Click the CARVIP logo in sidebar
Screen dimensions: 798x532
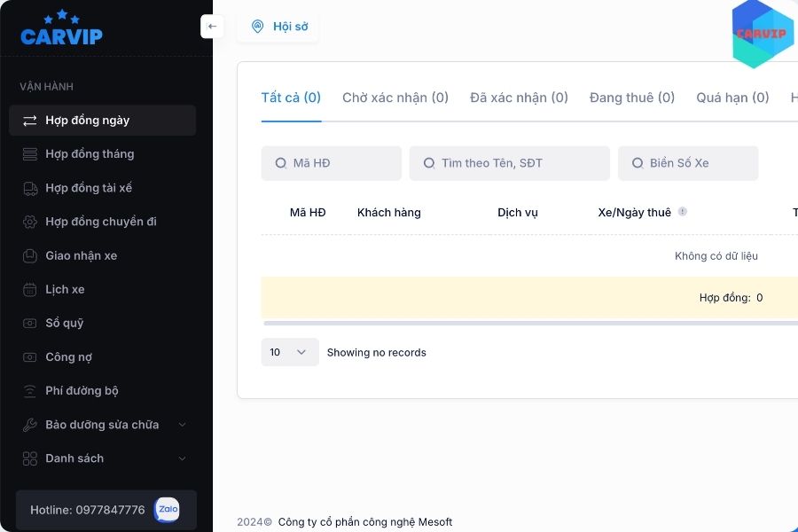pyautogui.click(x=61, y=28)
